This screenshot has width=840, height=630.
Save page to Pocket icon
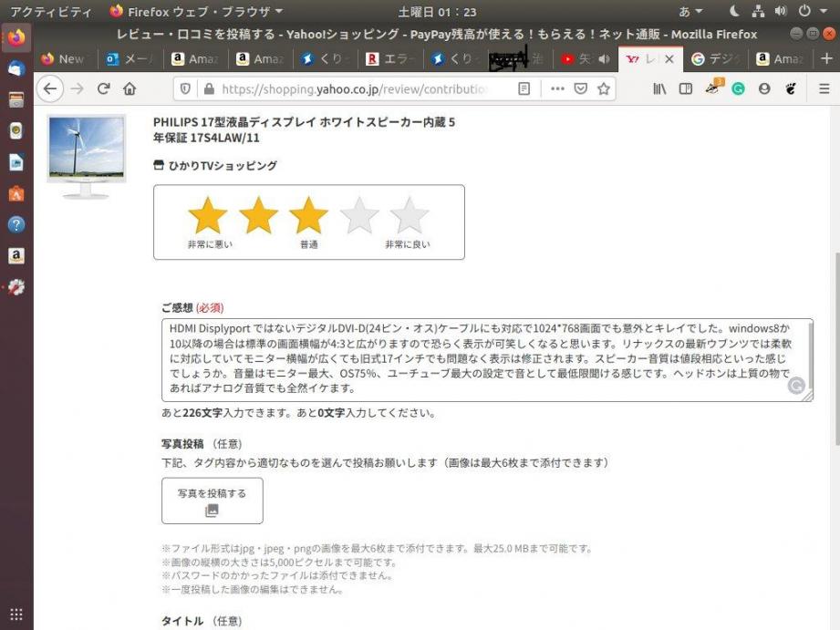581,89
